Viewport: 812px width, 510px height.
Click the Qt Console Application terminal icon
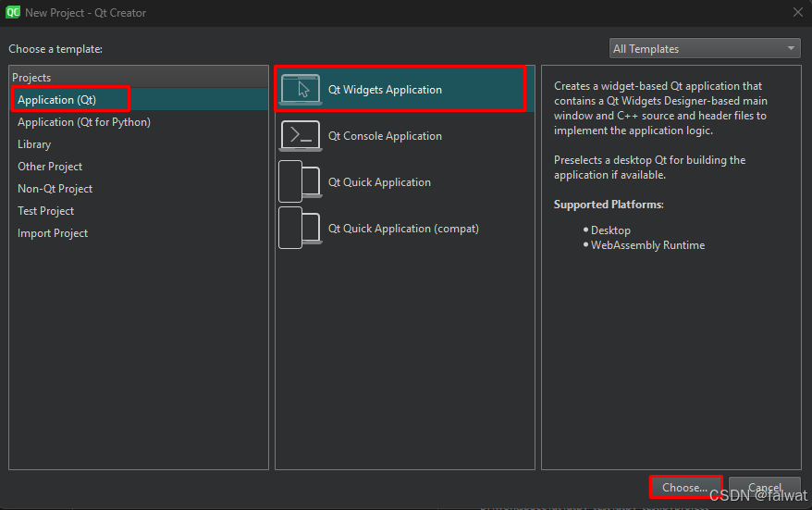coord(301,135)
